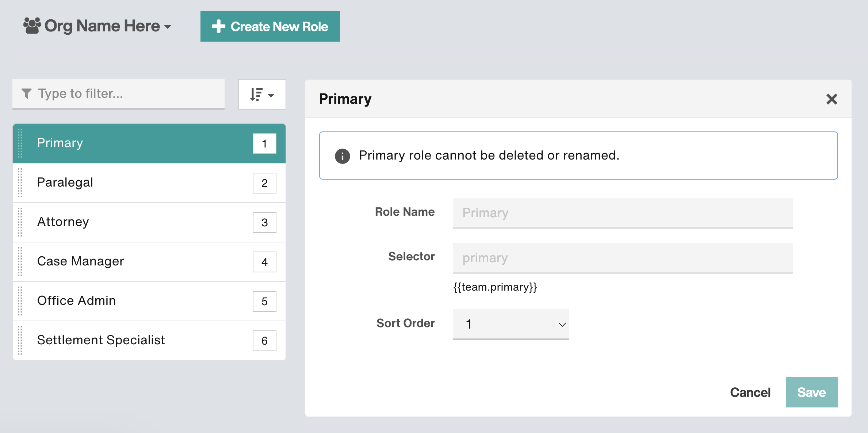Click sort number 1 on Primary row
Viewport: 868px width, 433px height.
[264, 144]
